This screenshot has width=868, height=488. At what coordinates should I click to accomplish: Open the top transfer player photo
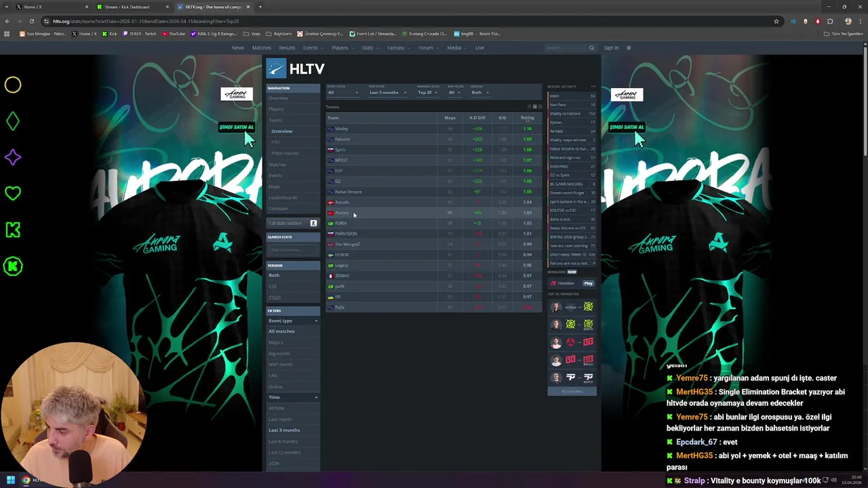[x=556, y=307]
